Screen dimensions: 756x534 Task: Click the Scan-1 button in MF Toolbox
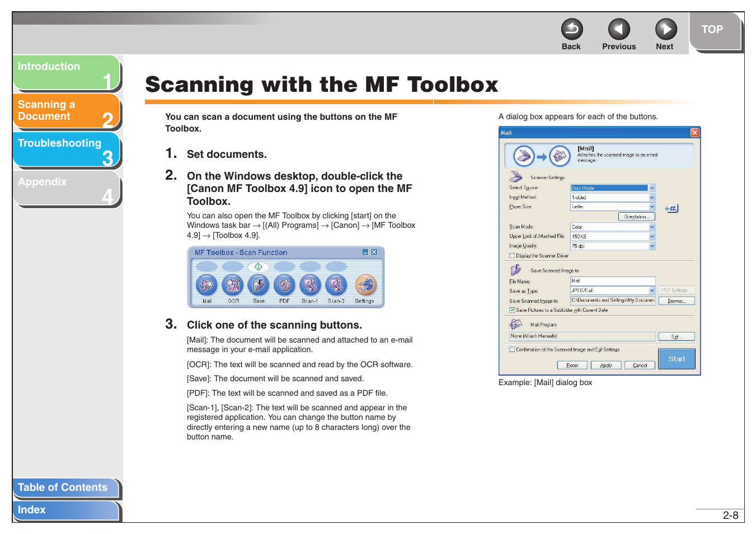310,285
